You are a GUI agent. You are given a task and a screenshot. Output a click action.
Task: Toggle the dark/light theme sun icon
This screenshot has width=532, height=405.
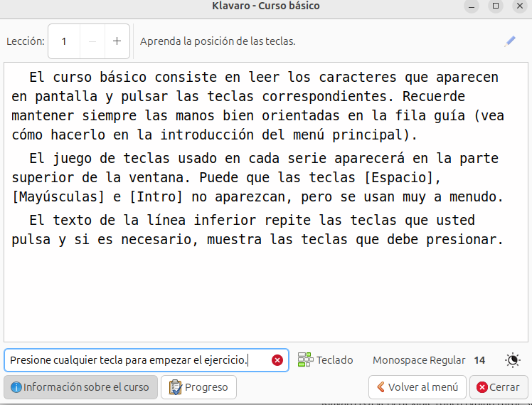pos(513,360)
